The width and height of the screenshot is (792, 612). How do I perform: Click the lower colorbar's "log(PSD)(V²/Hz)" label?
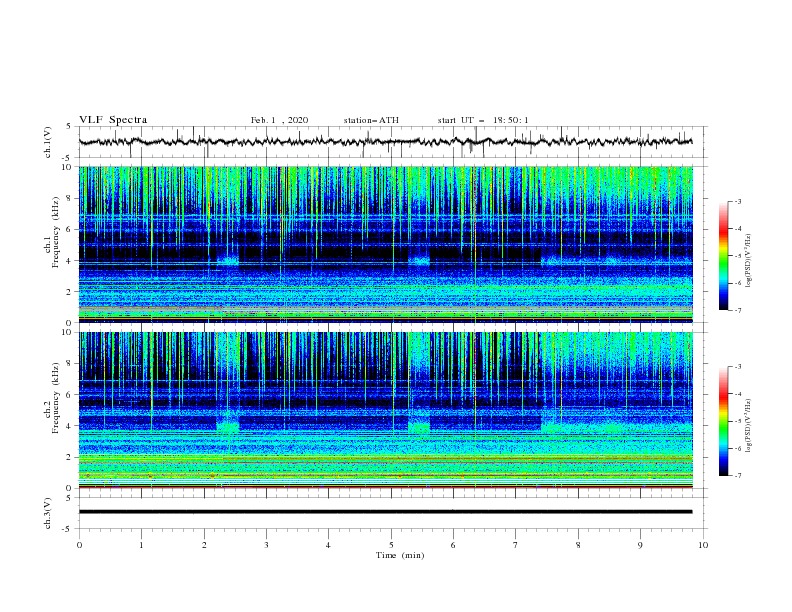(749, 425)
